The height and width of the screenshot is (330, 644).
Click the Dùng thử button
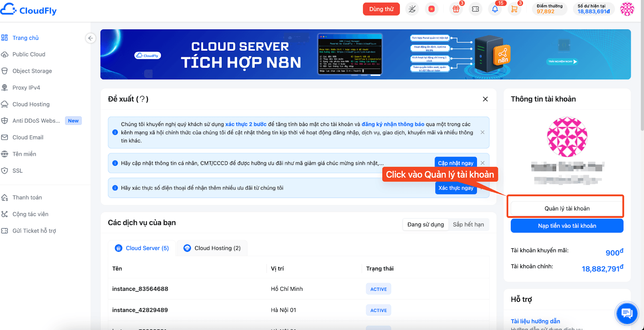pyautogui.click(x=381, y=9)
